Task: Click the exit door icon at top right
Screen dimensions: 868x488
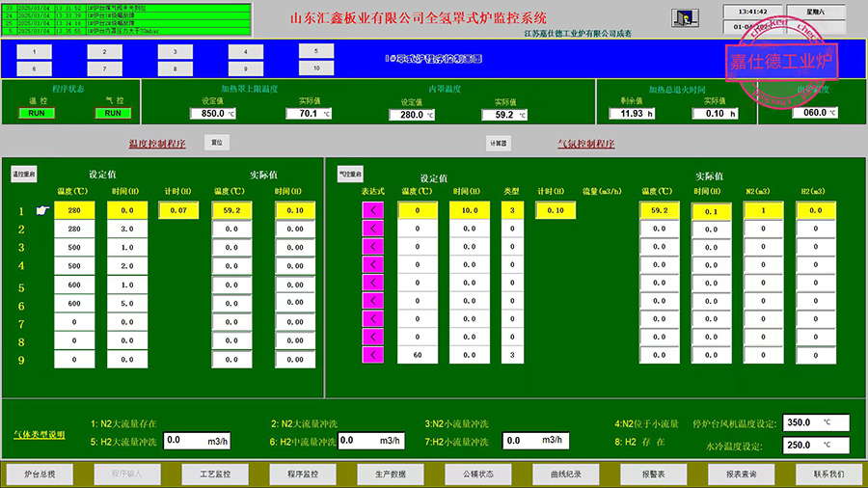Action: 683,19
